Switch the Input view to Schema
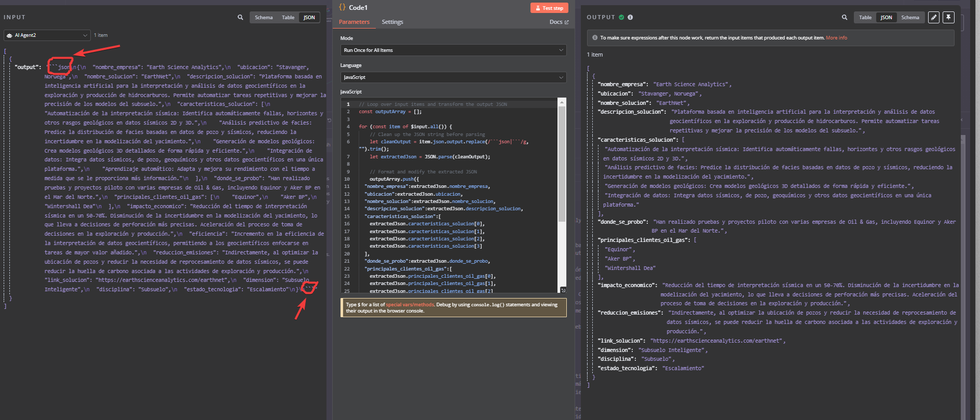The width and height of the screenshot is (980, 420). coord(264,18)
